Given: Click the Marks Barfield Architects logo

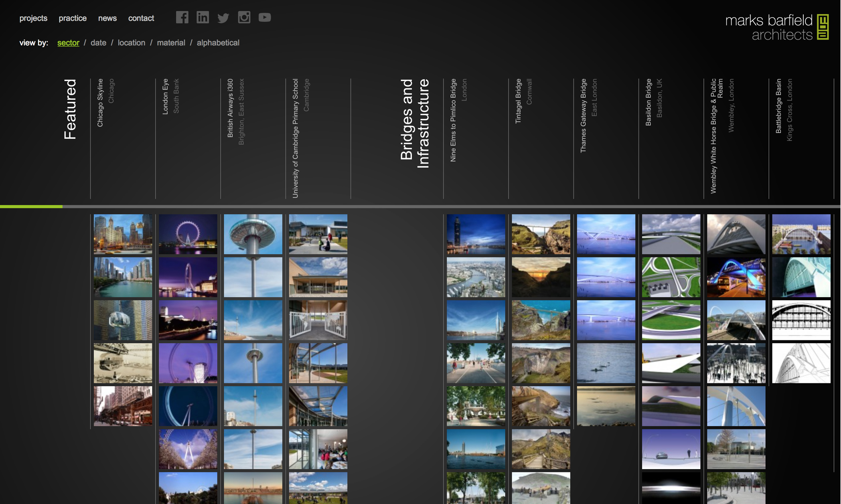Looking at the screenshot, I should [x=777, y=27].
